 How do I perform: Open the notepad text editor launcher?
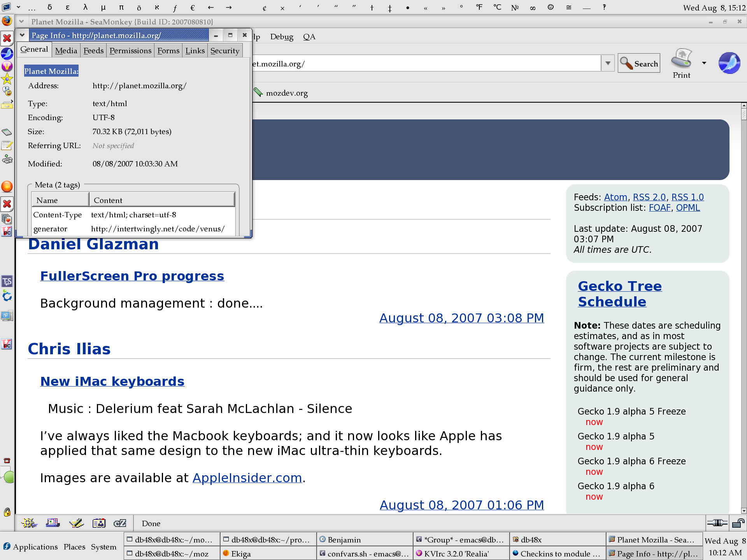[7, 145]
